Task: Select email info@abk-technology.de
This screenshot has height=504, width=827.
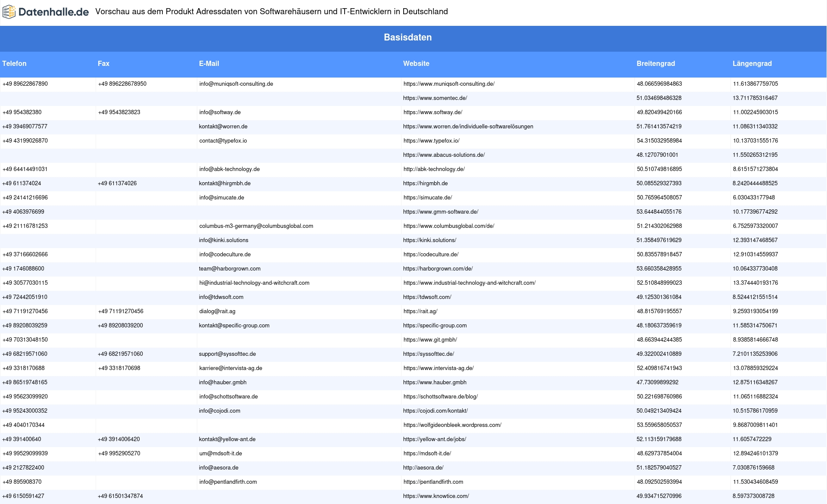Action: (230, 169)
